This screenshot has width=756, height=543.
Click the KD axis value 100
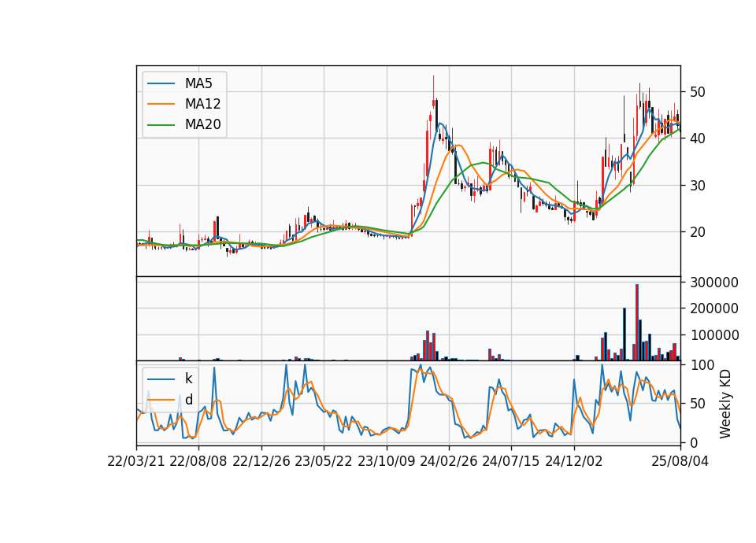click(702, 365)
